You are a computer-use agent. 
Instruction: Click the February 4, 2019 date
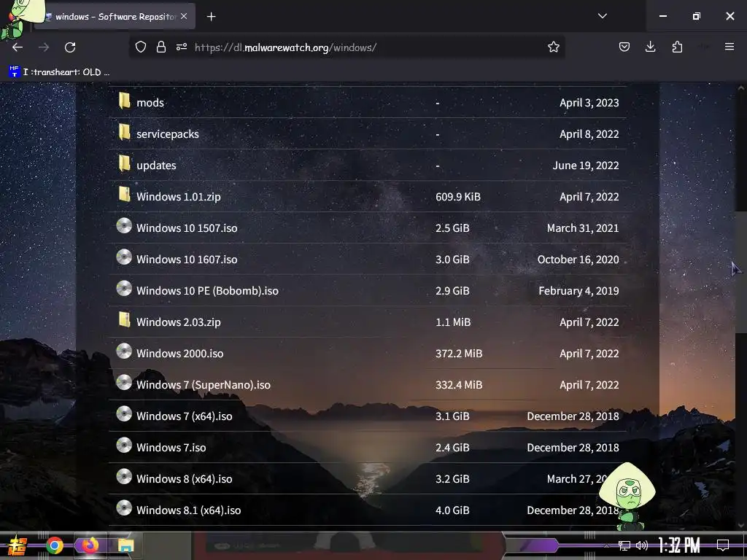tap(578, 291)
